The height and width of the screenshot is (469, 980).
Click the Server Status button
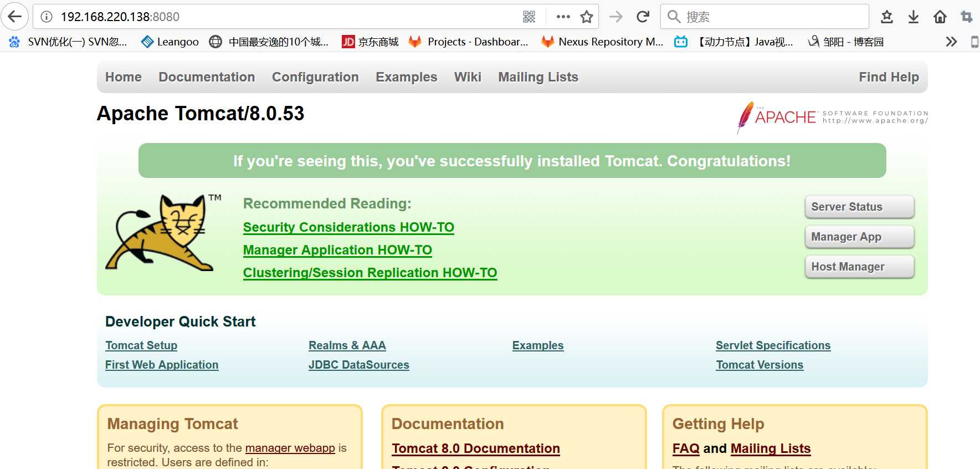click(859, 207)
